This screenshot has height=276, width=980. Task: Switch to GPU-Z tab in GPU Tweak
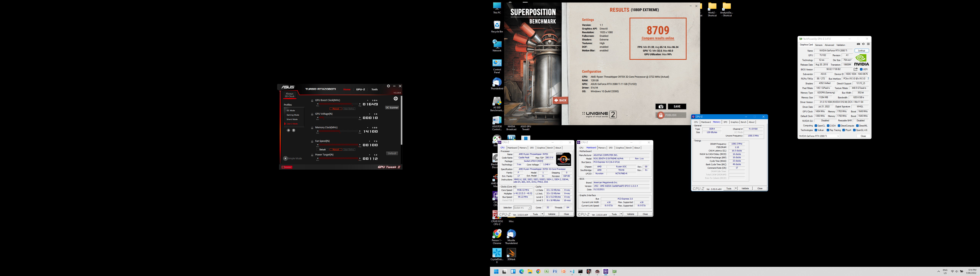point(361,90)
